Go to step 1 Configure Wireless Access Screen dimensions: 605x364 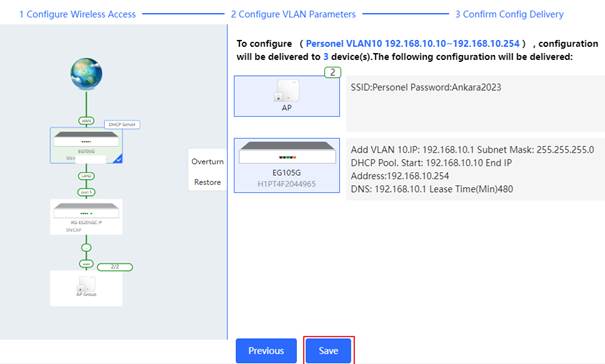[78, 14]
